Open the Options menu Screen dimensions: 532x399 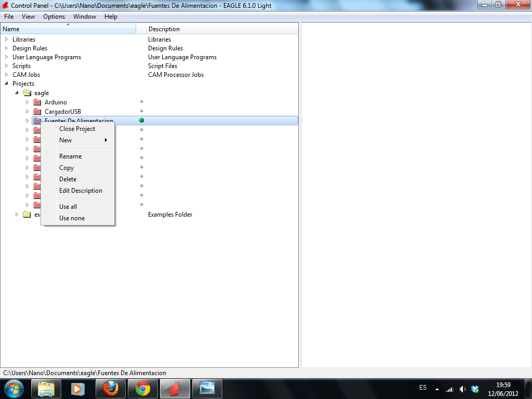point(54,16)
